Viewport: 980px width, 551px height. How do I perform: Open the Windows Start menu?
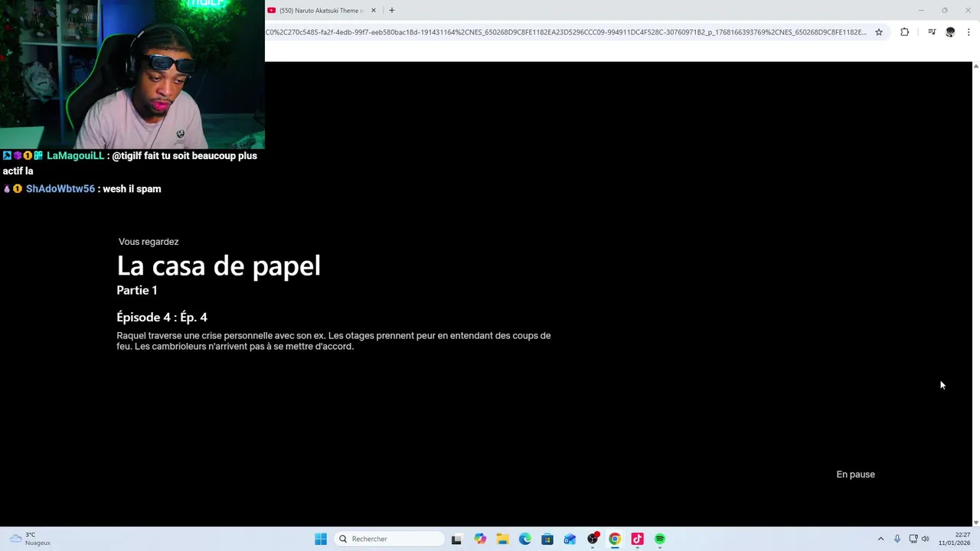tap(321, 539)
